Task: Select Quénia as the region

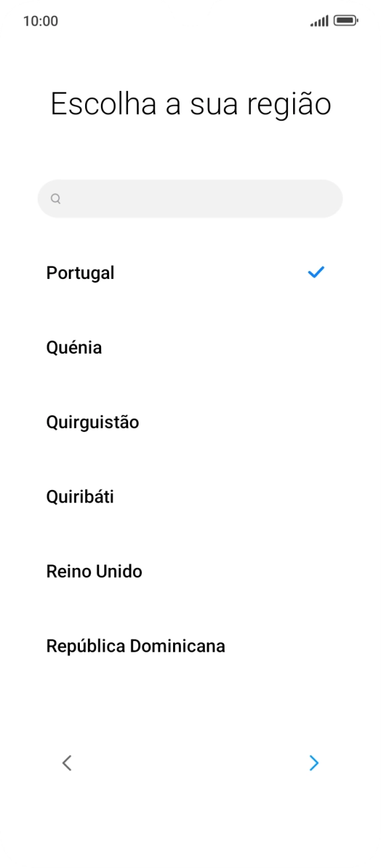Action: click(x=73, y=348)
